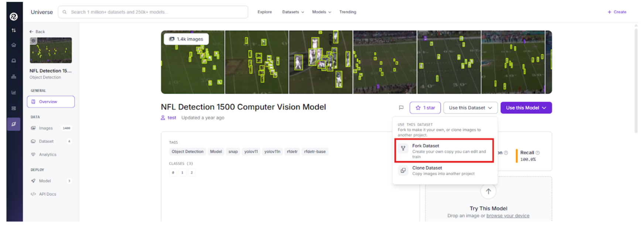Click the Roboflow logo in the sidebar
The height and width of the screenshot is (229, 644).
coord(14,16)
